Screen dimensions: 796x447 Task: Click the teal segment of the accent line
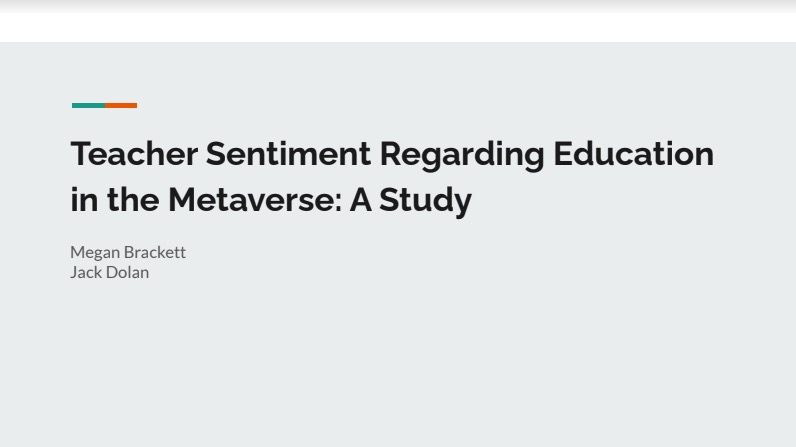coord(88,105)
